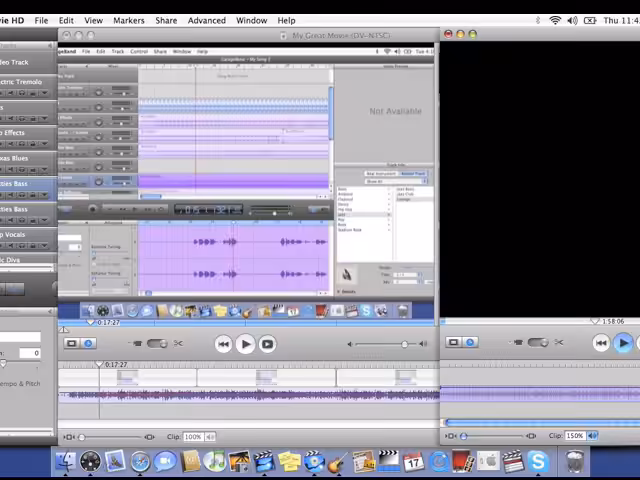
Task: Open iPhoto from the Dock
Action: 239,462
